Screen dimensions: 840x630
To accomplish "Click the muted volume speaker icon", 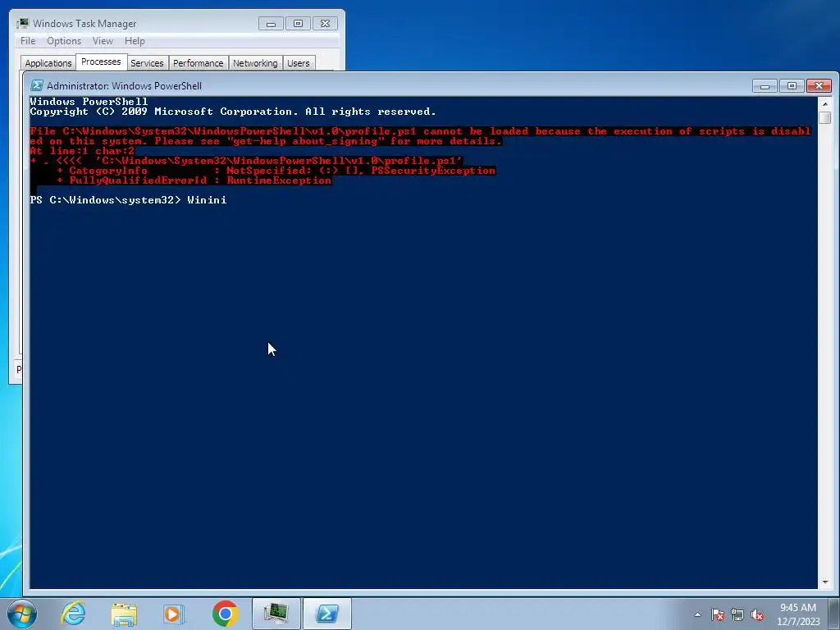I will [x=757, y=614].
